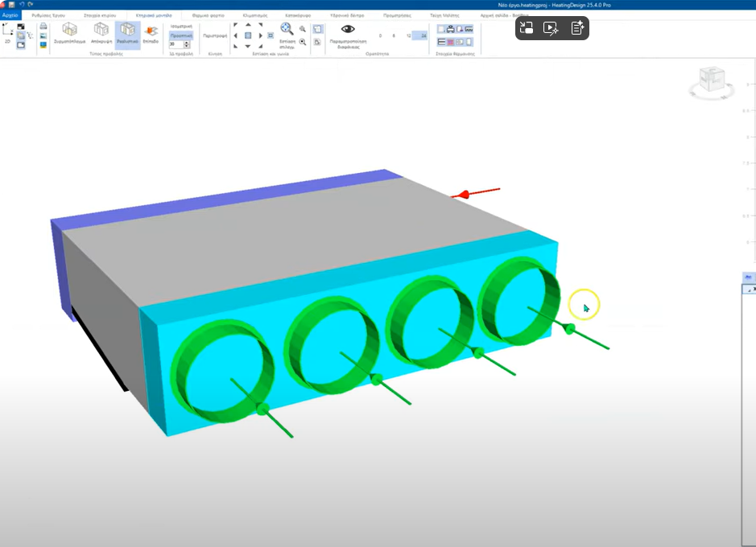The height and width of the screenshot is (547, 756).
Task: Click the bottom icon left of the eye button
Action: [x=317, y=43]
